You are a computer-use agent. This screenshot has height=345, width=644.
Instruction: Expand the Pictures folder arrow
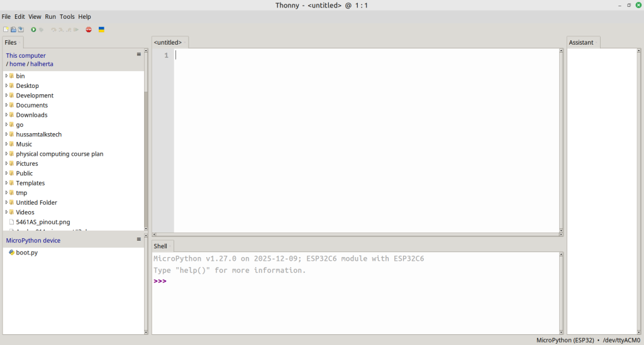click(x=6, y=163)
